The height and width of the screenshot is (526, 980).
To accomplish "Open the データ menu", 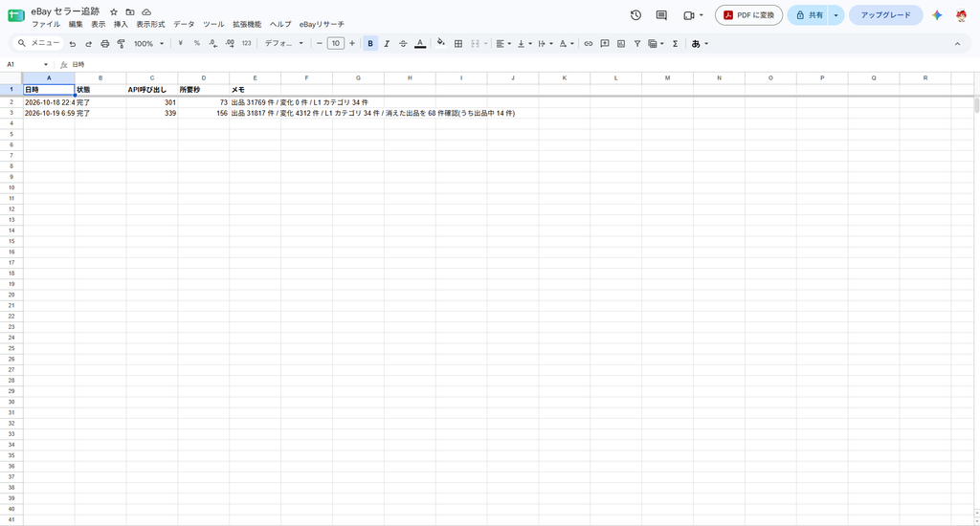I will click(x=184, y=24).
